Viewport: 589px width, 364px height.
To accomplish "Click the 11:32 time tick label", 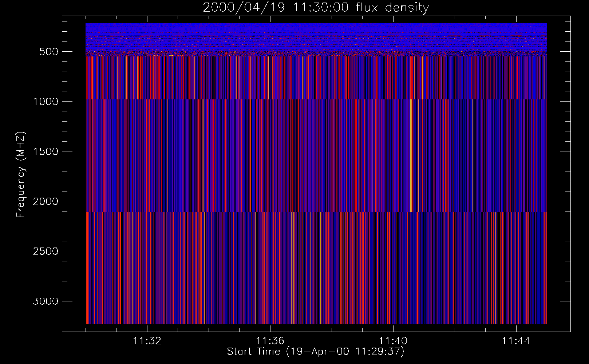I will click(147, 341).
